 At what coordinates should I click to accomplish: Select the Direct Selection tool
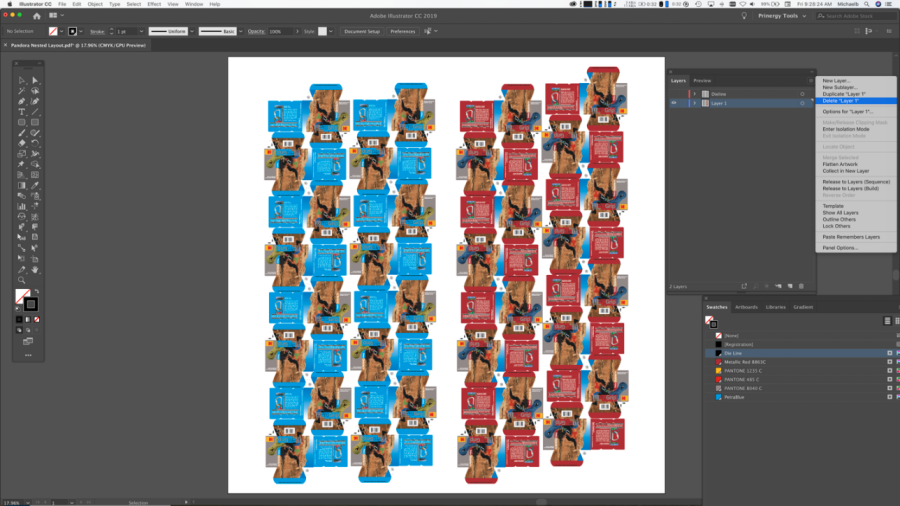pos(35,80)
